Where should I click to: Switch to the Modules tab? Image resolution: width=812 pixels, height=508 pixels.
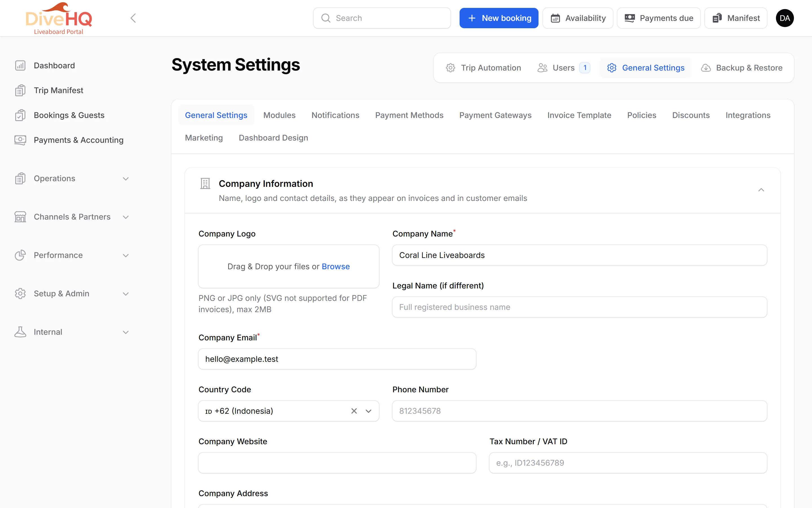[279, 115]
